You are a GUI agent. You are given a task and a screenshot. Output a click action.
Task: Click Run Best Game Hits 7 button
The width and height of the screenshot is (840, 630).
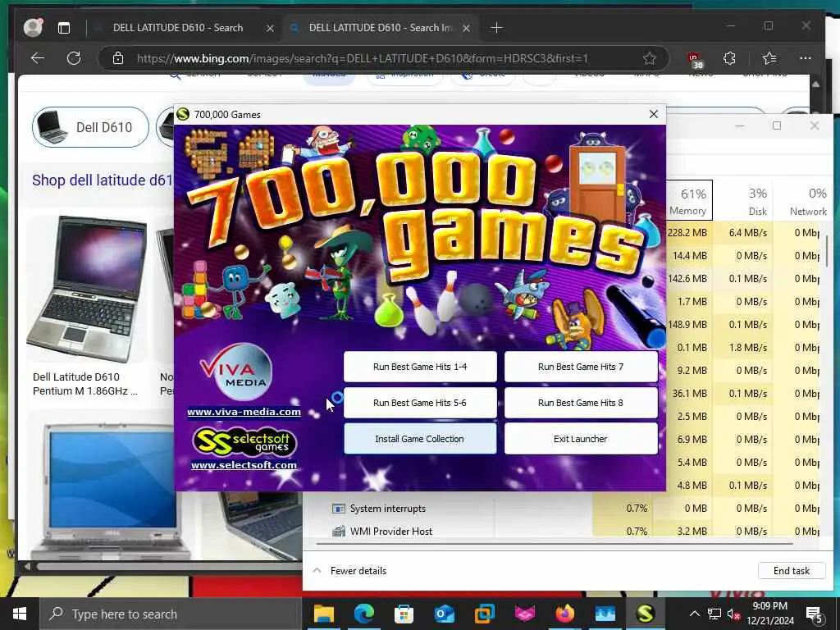coord(581,367)
